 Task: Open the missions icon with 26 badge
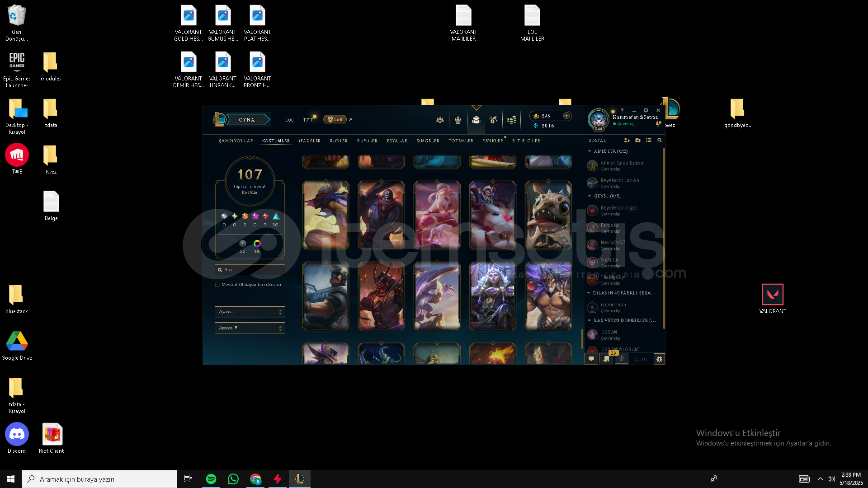(607, 359)
